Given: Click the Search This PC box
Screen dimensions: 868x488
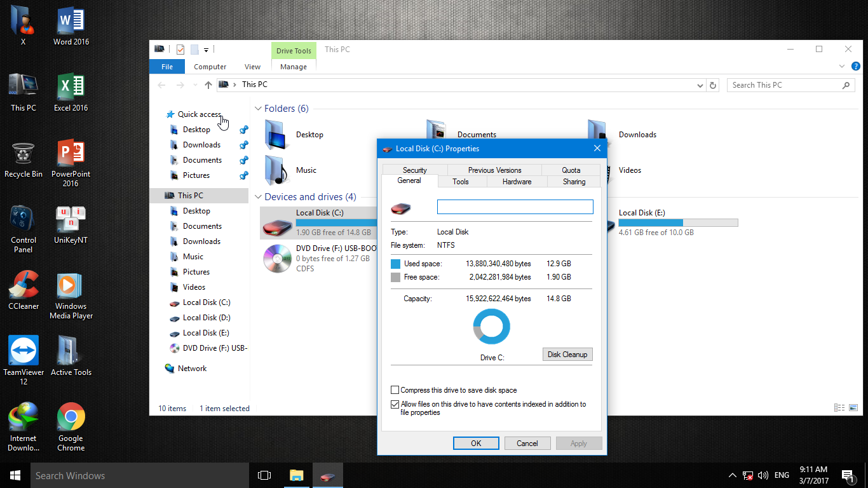Looking at the screenshot, I should (790, 85).
